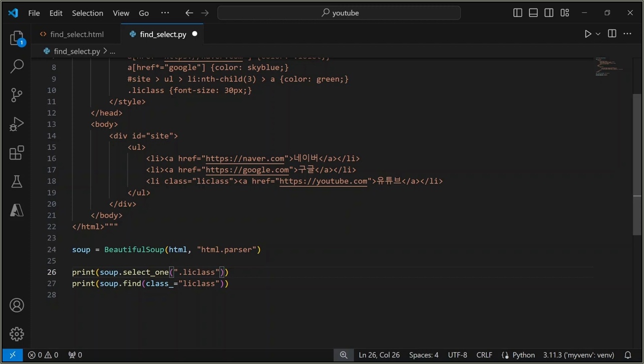Open the Explorer view in activity bar
The height and width of the screenshot is (364, 644).
click(x=16, y=38)
